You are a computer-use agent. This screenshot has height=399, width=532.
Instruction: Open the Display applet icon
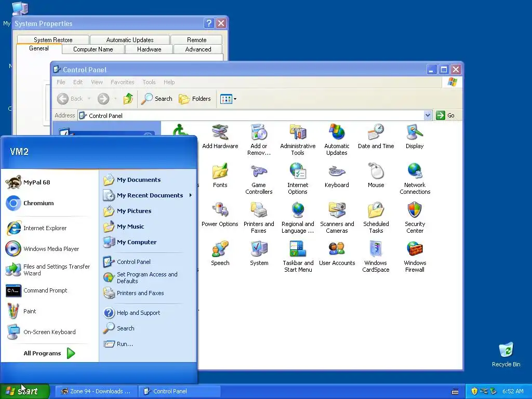coord(415,137)
